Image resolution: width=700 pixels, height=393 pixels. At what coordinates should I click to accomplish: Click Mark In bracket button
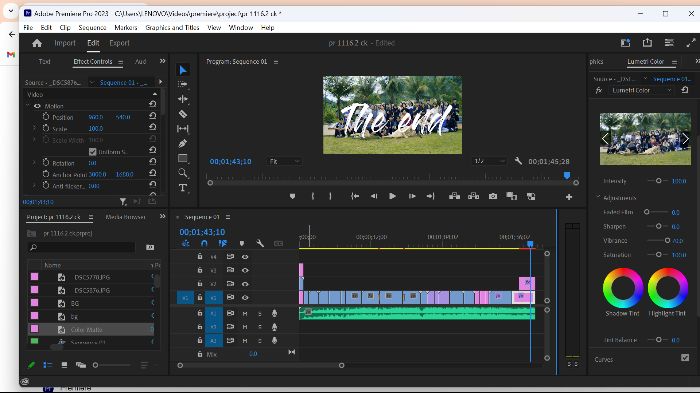click(x=312, y=196)
